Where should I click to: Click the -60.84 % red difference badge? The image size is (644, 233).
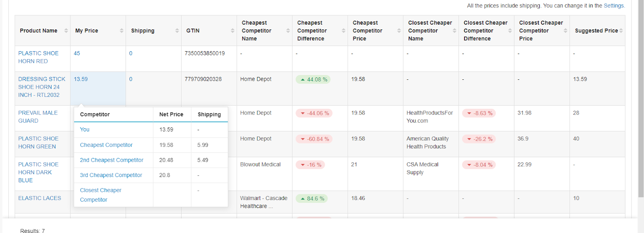[x=314, y=139]
